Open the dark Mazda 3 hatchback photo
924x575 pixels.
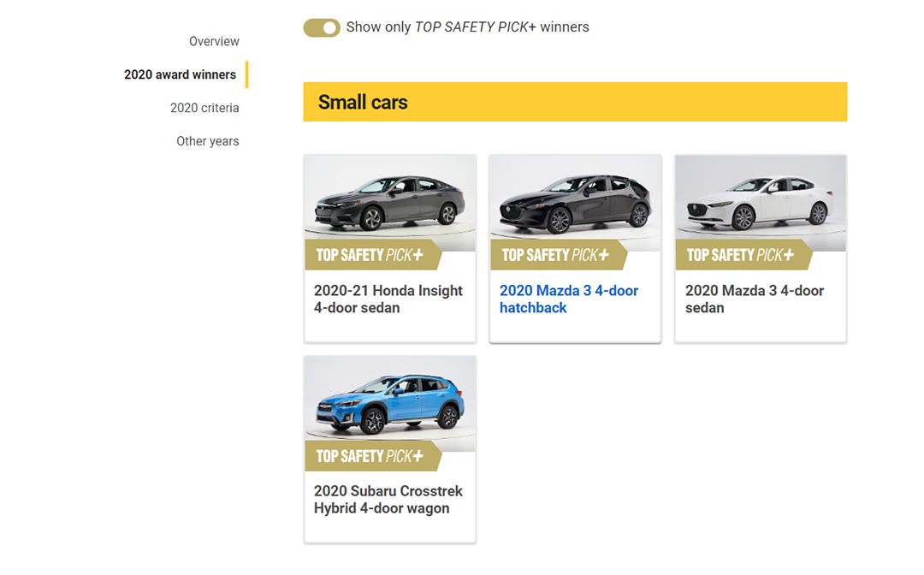point(575,199)
